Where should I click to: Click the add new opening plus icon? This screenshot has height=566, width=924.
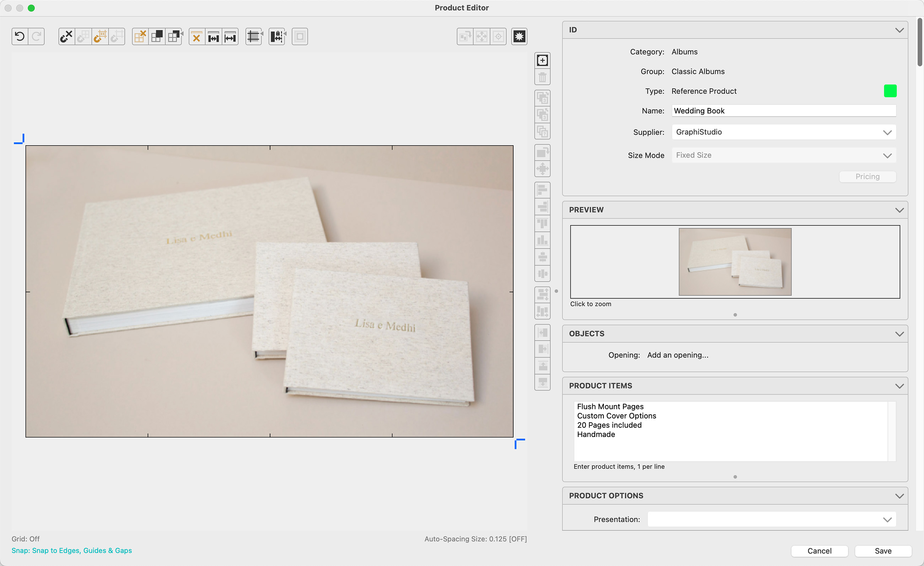(542, 60)
